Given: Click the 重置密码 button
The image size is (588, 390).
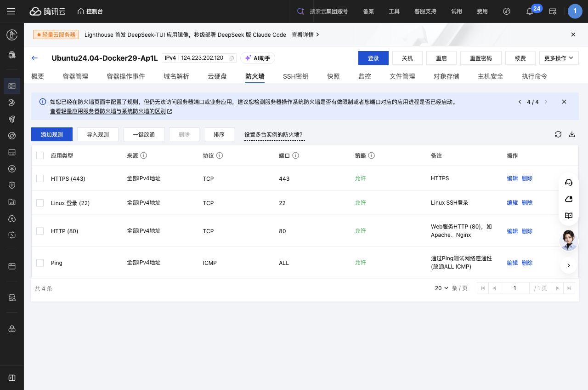Looking at the screenshot, I should click(481, 58).
